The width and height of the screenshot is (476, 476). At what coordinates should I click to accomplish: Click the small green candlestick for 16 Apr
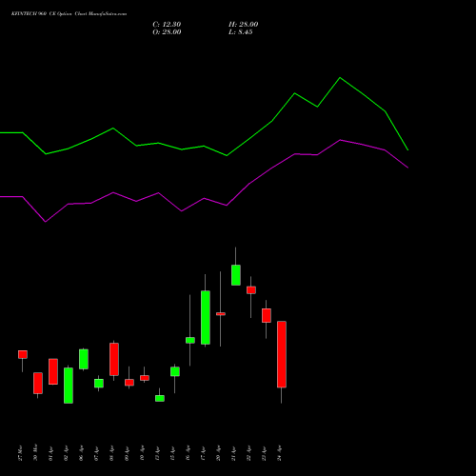[190, 340]
